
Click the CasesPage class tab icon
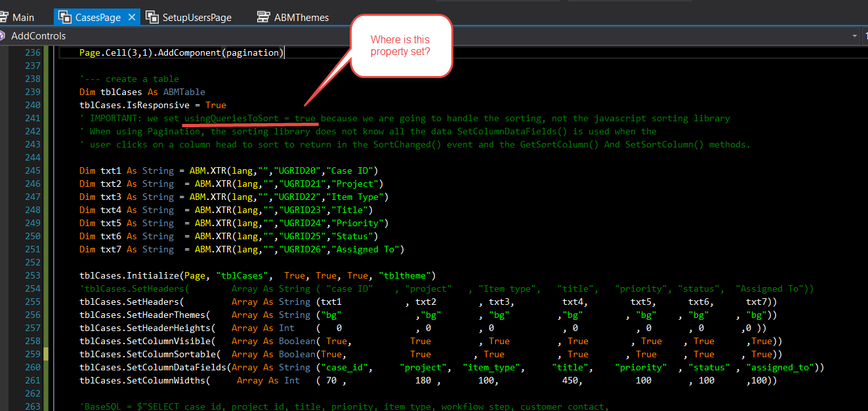[65, 18]
